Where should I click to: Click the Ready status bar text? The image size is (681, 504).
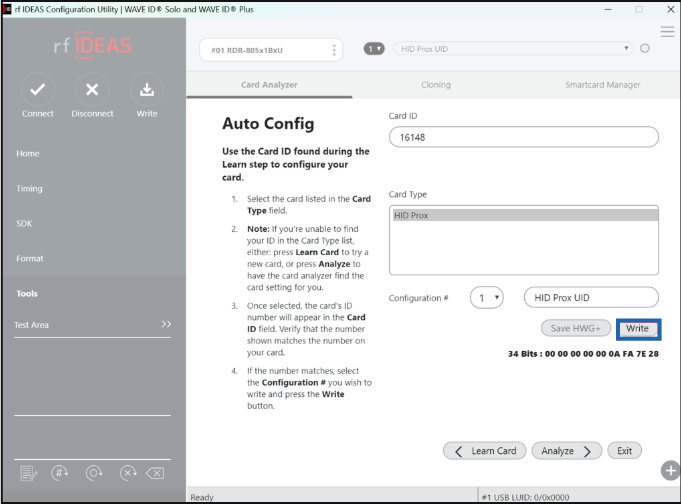click(202, 497)
